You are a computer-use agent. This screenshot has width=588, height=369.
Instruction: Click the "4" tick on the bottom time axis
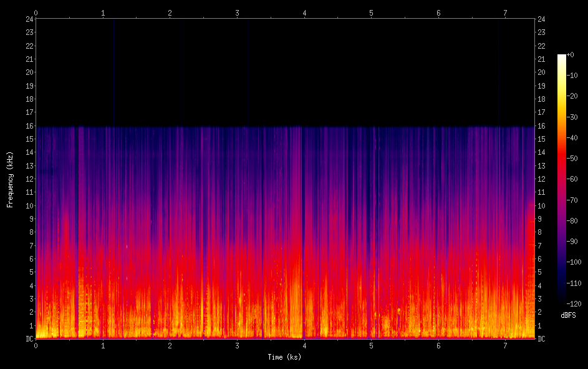(304, 345)
